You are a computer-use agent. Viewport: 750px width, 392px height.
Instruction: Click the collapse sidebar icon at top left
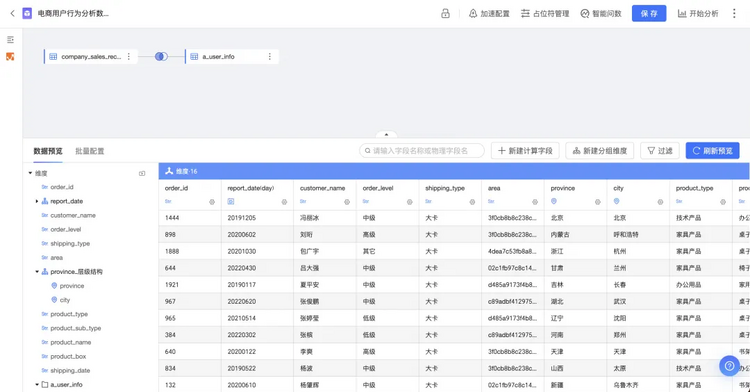click(10, 40)
